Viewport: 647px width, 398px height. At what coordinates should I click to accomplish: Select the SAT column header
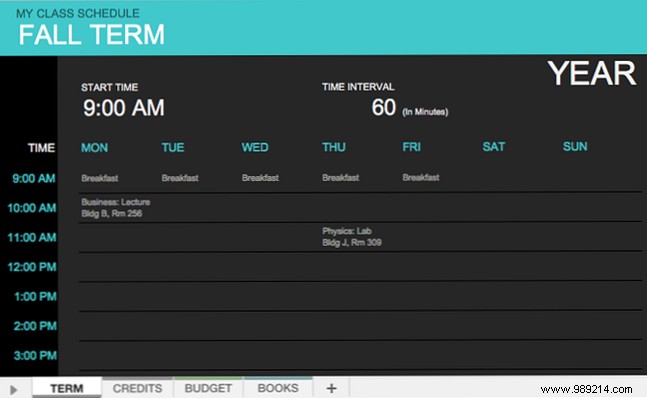[x=494, y=146]
